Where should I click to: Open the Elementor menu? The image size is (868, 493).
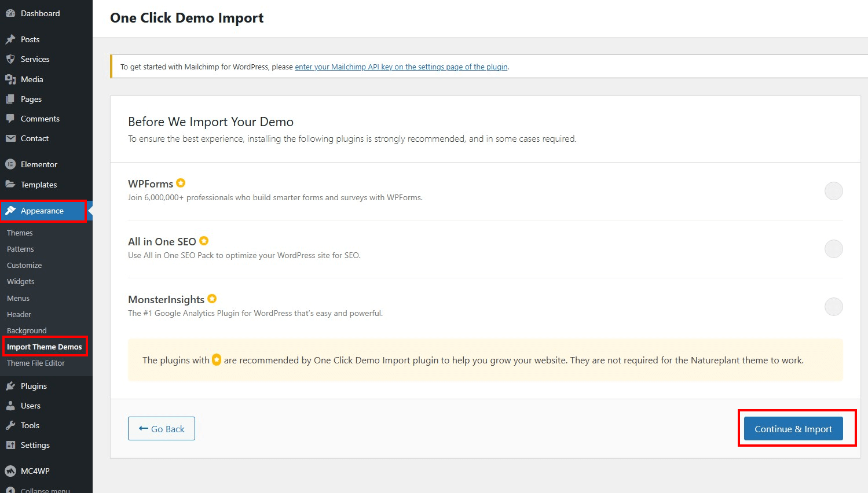point(46,164)
